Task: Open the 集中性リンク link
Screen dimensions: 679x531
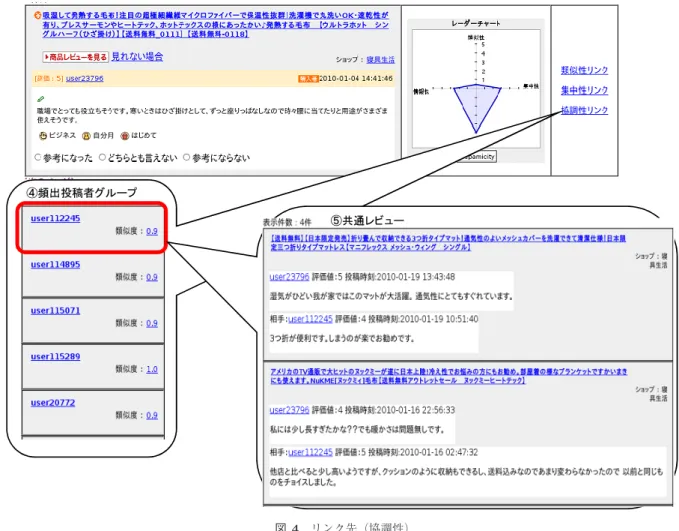Action: coord(584,90)
